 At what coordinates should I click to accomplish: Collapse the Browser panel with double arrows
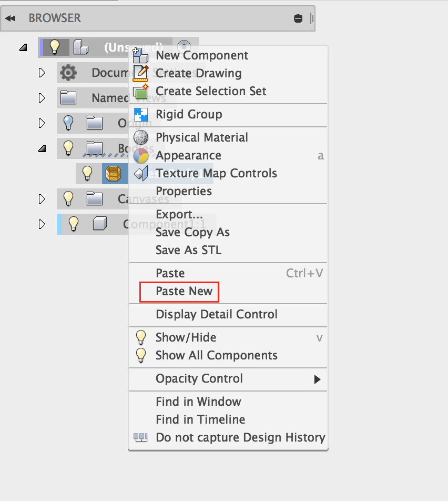[x=11, y=18]
